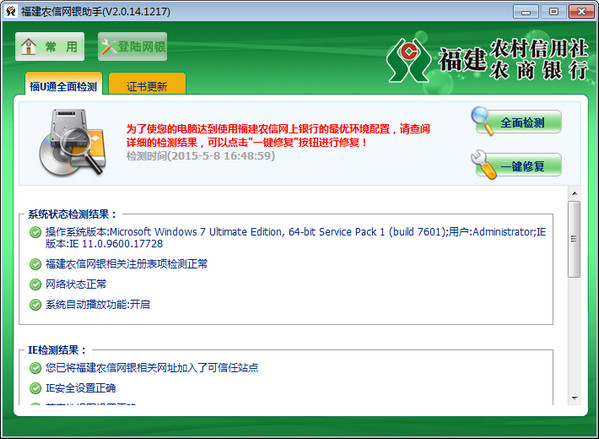Click the scrollbar down arrow
This screenshot has width=599, height=439.
pyautogui.click(x=574, y=398)
